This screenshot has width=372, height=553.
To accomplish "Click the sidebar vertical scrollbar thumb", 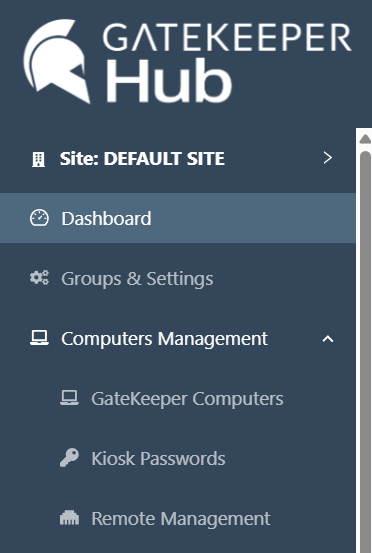I will 366,351.
